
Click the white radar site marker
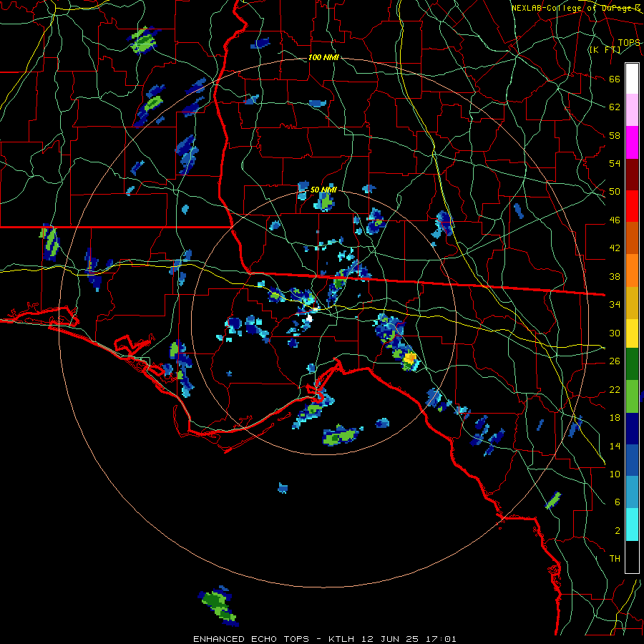309,318
